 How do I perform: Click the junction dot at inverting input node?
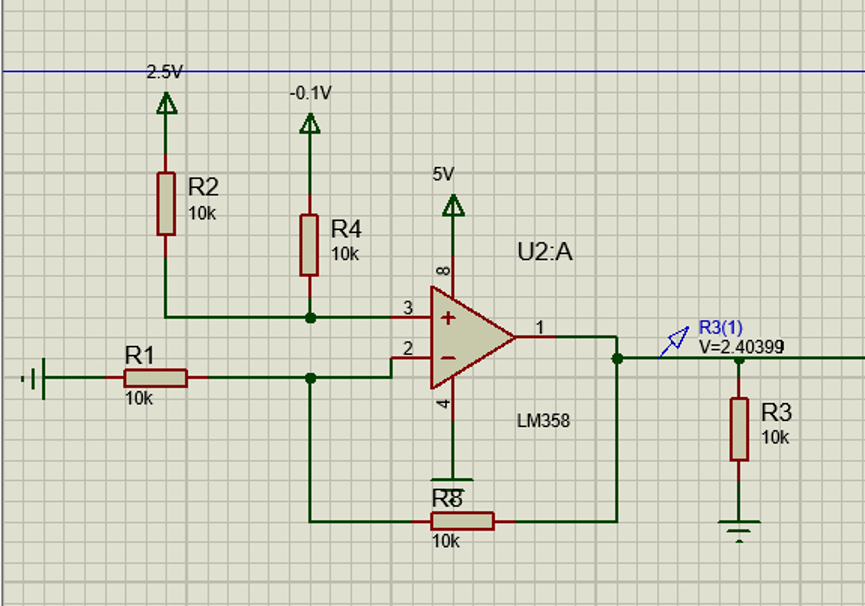point(311,378)
